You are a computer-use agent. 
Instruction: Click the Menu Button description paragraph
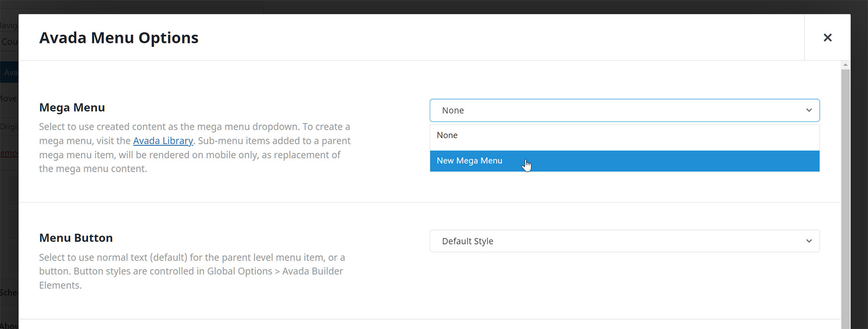[x=192, y=271]
